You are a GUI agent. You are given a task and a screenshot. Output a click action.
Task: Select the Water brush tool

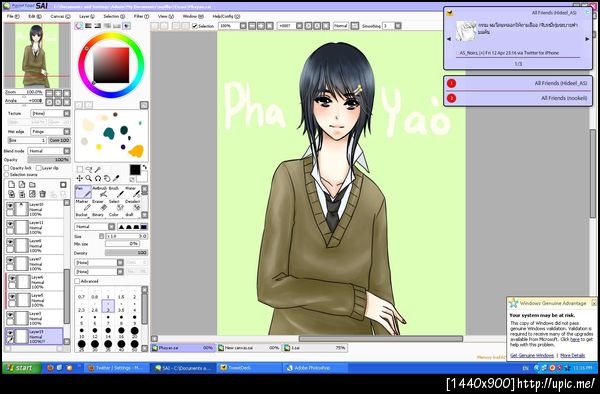133,192
